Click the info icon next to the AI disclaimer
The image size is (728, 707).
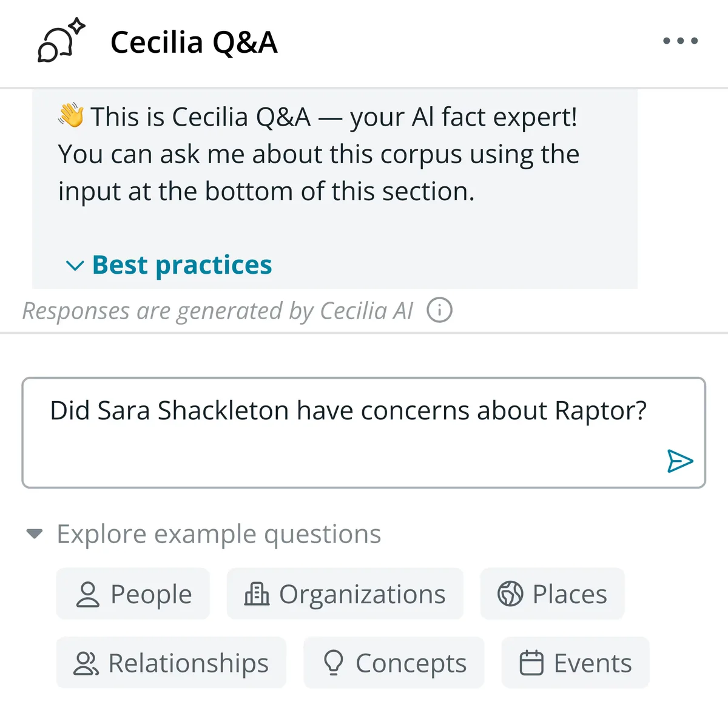pyautogui.click(x=439, y=310)
